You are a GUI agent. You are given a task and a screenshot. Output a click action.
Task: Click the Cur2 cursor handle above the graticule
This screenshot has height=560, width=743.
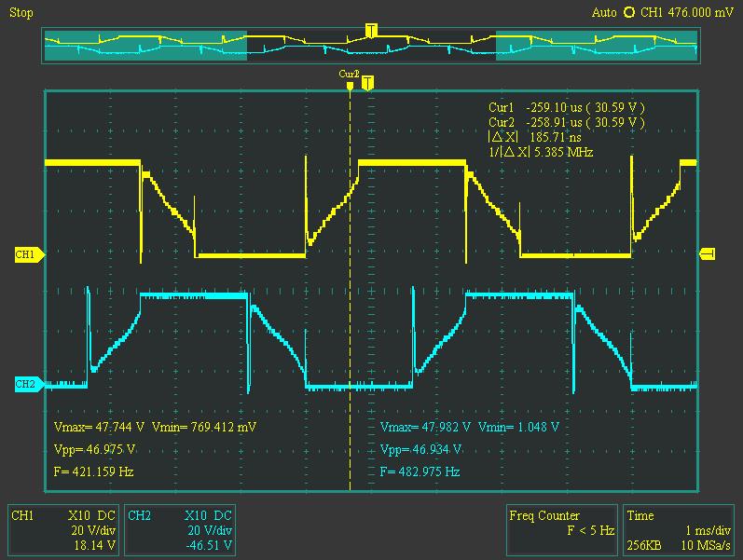click(x=350, y=82)
